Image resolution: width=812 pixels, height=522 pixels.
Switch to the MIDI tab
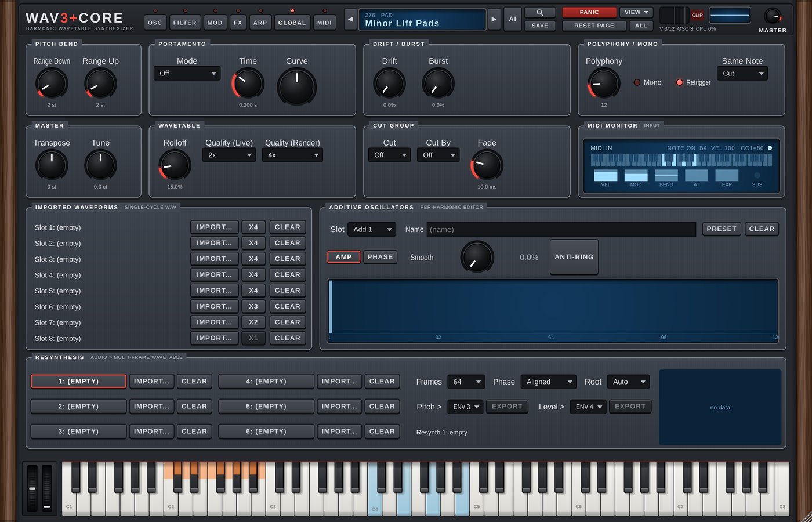pyautogui.click(x=324, y=23)
